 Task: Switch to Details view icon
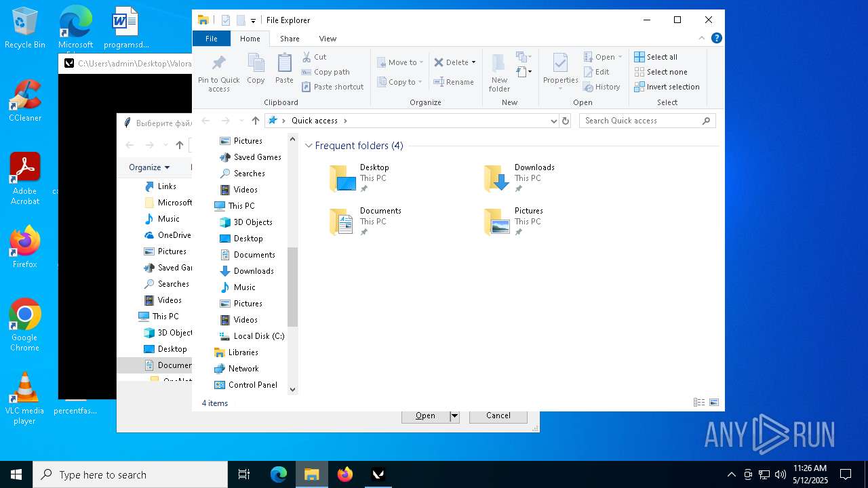[698, 403]
